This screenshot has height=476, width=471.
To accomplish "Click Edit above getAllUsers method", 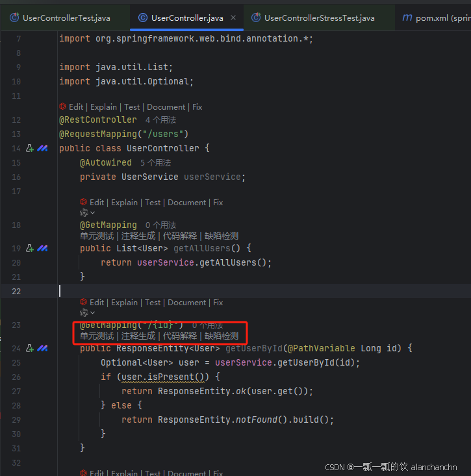I will pyautogui.click(x=97, y=203).
